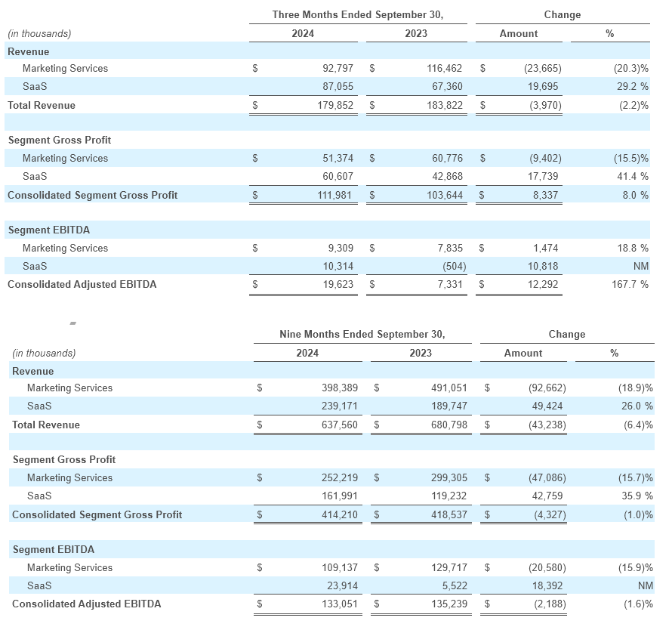The image size is (672, 627).
Task: Click the 29.2 % change value
Action: (633, 87)
